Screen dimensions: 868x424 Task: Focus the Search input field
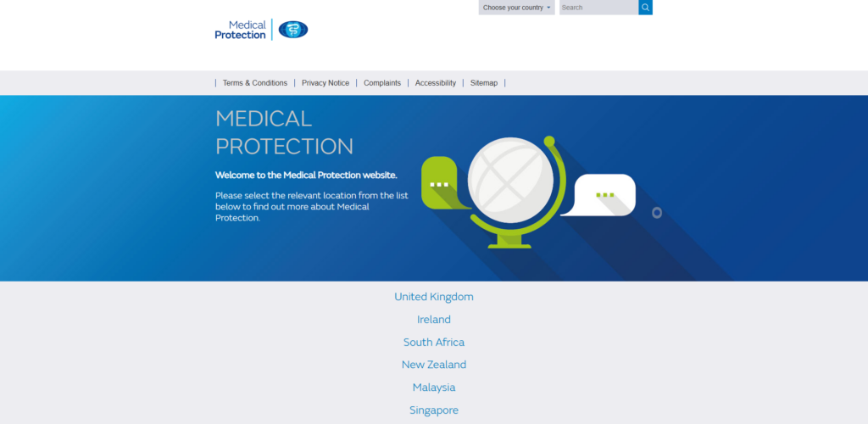click(x=599, y=7)
